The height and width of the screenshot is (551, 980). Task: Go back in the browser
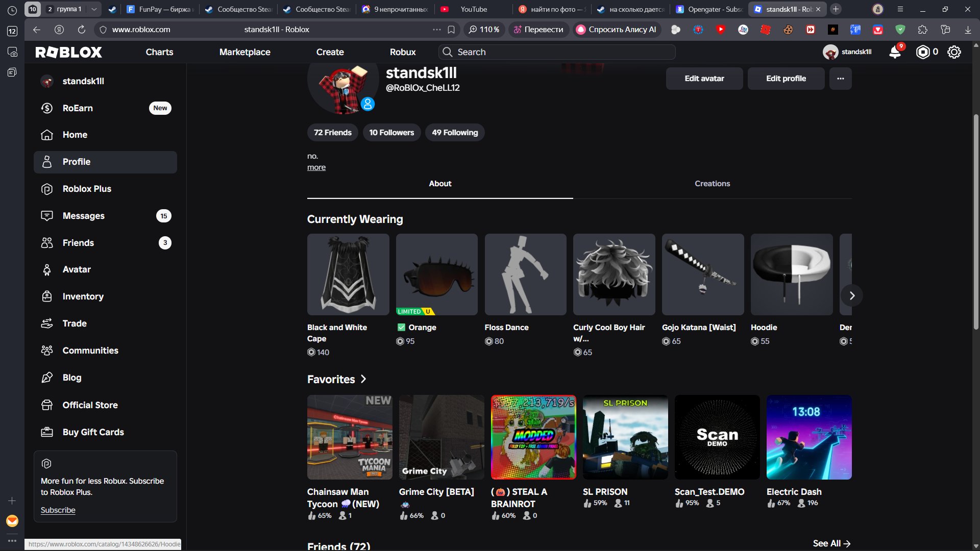click(37, 30)
